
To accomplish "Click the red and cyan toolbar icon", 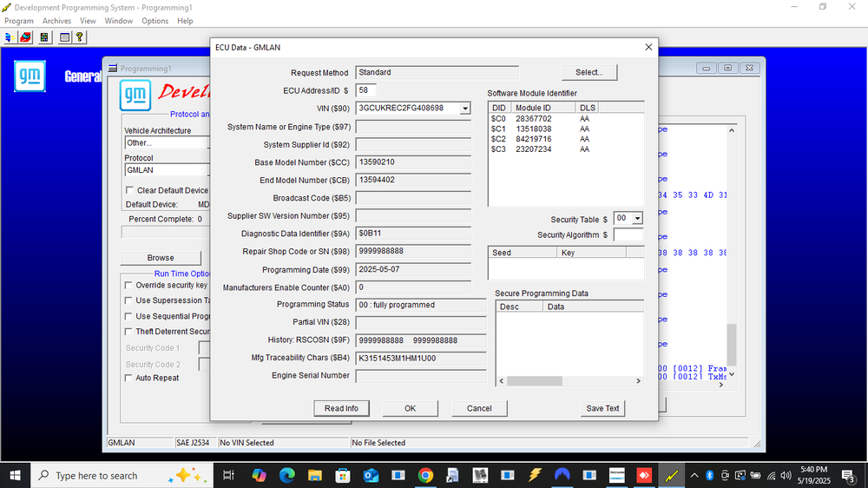I will tap(25, 37).
